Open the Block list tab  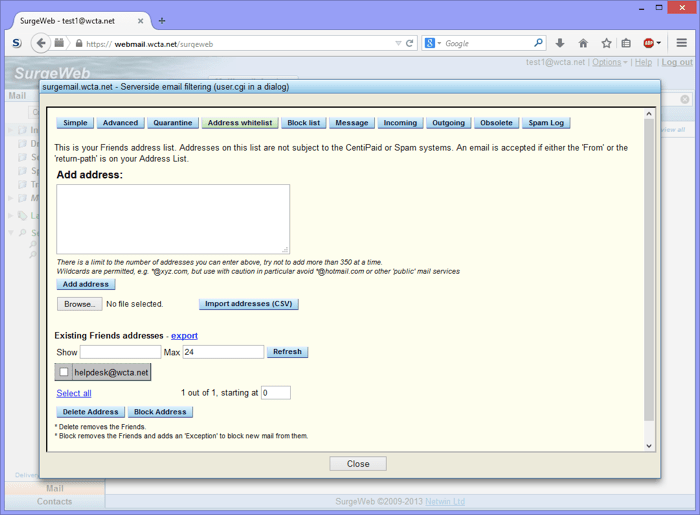click(304, 123)
